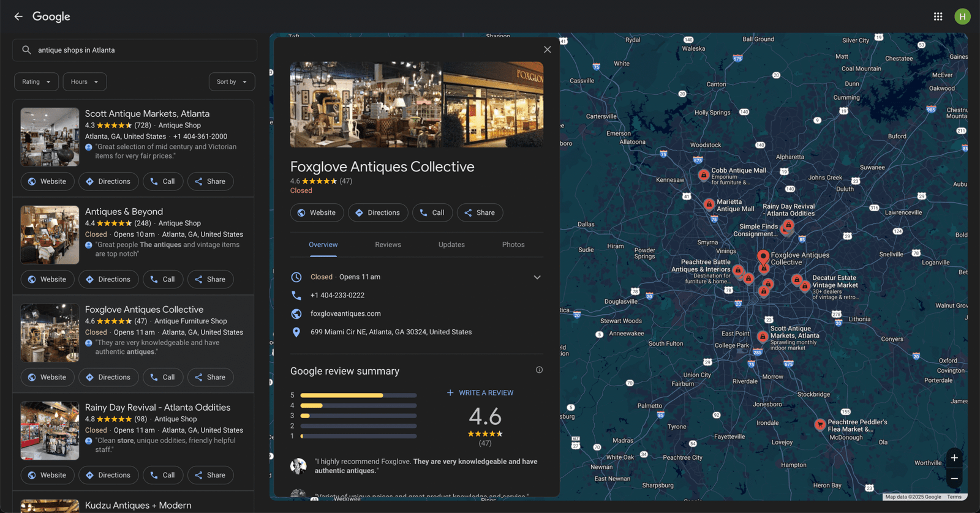Viewport: 980px width, 513px height.
Task: Call Foxglove from results list
Action: (x=163, y=377)
